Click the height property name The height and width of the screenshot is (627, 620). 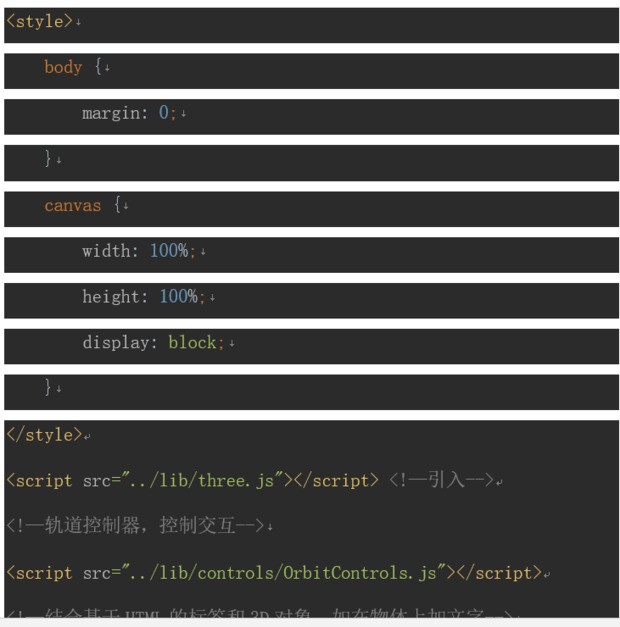click(x=112, y=297)
